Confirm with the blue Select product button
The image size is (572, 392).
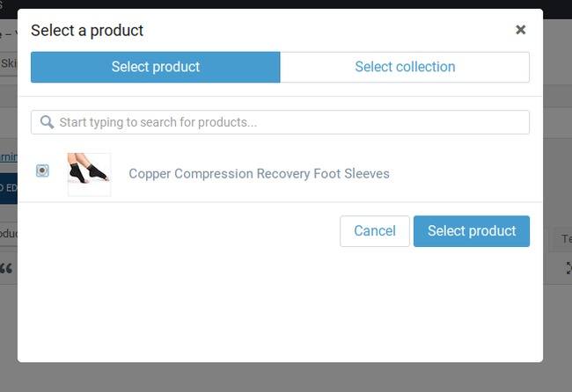pyautogui.click(x=472, y=231)
